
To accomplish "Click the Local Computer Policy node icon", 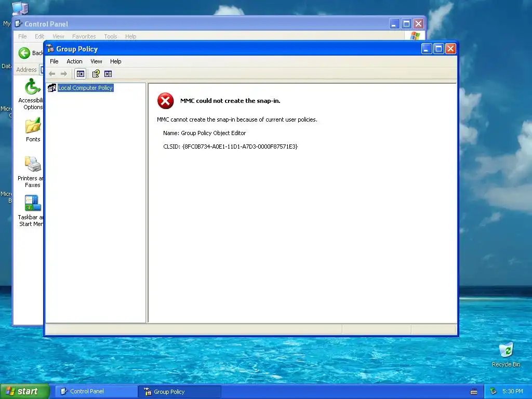I will tap(52, 88).
